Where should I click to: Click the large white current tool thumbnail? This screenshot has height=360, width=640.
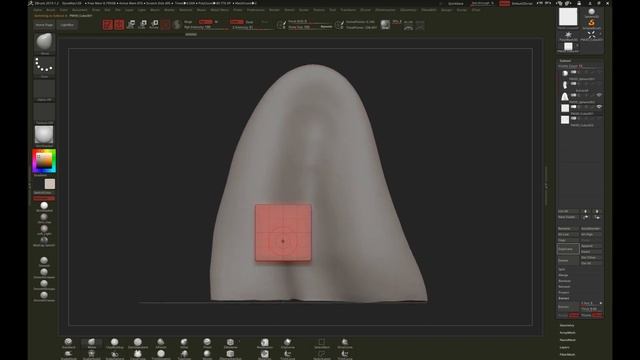click(x=568, y=18)
